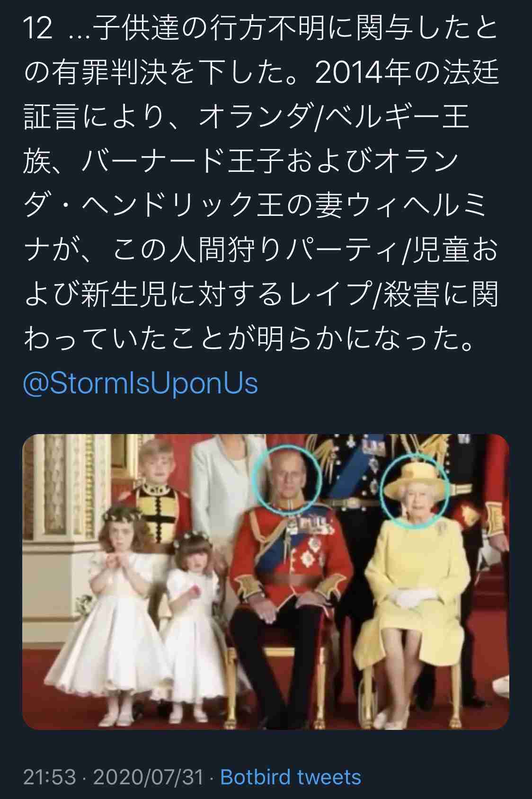Click the tweet's last line ending 明らかになった

coord(249,339)
